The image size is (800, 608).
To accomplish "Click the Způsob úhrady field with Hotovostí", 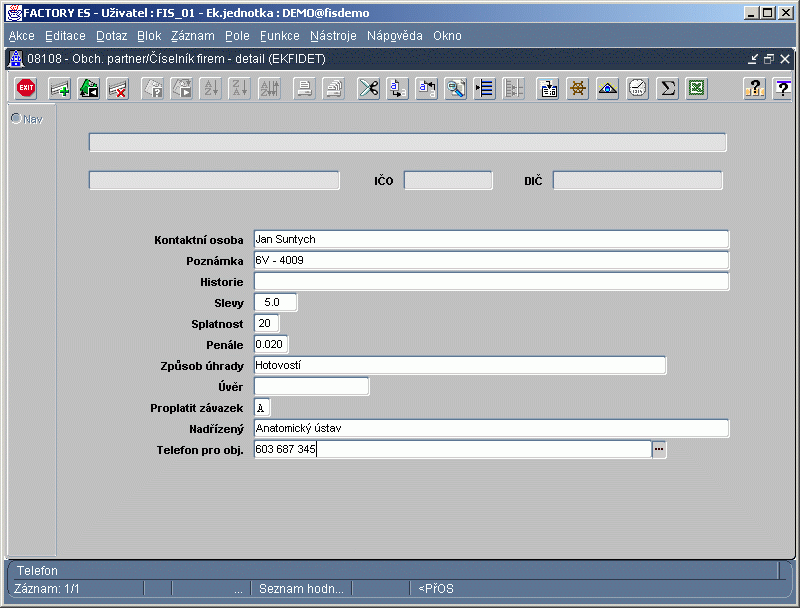I will [460, 365].
